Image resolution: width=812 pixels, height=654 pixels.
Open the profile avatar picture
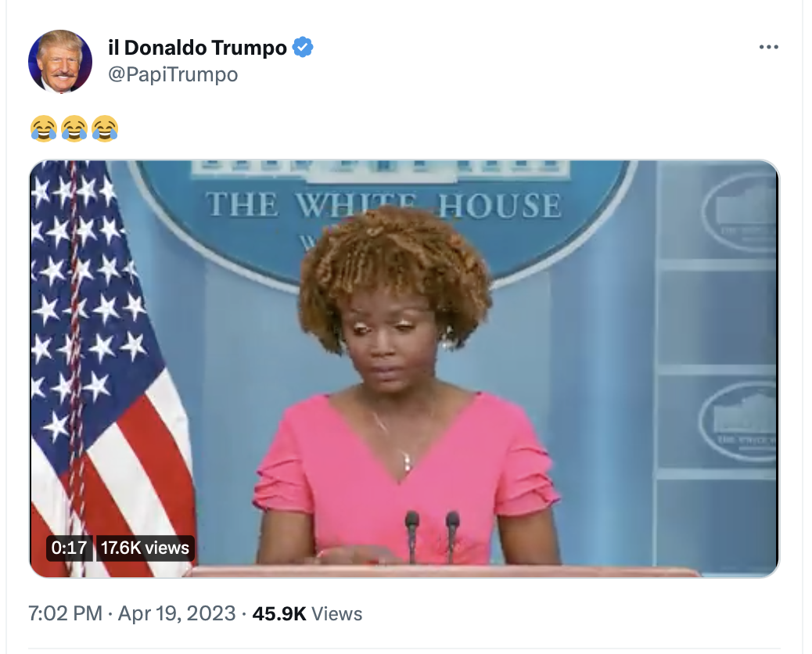[x=60, y=61]
